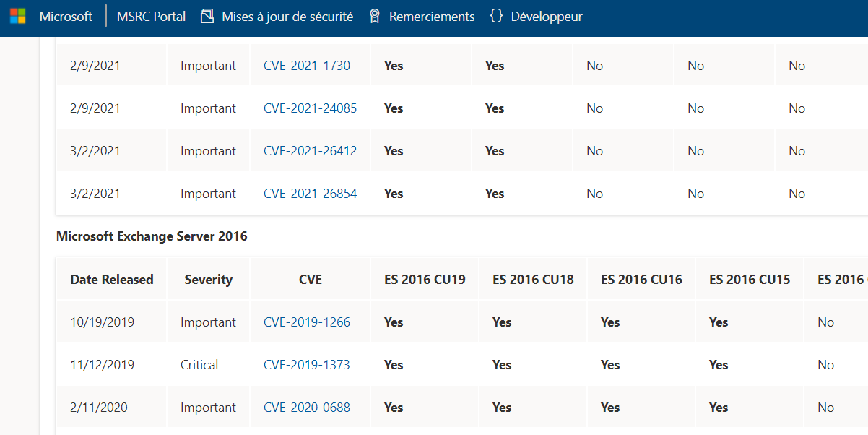Open the MSRC Portal menu item
This screenshot has width=868, height=435.
tap(151, 16)
